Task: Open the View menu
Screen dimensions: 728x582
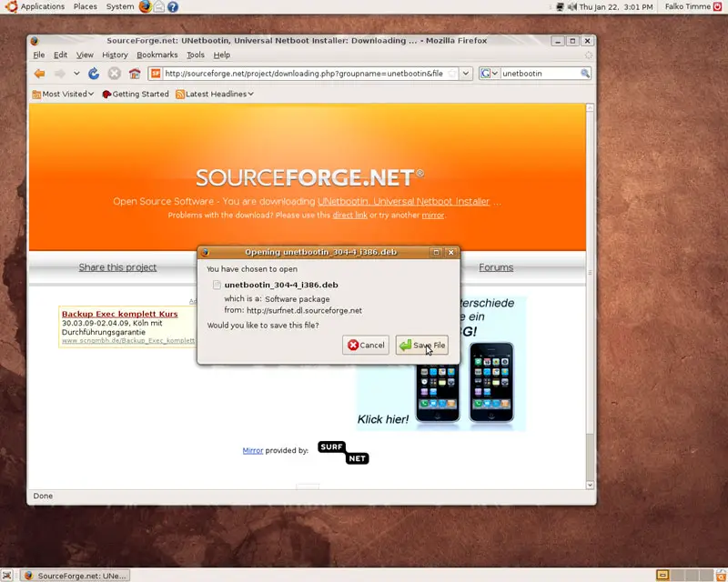Action: 85,55
